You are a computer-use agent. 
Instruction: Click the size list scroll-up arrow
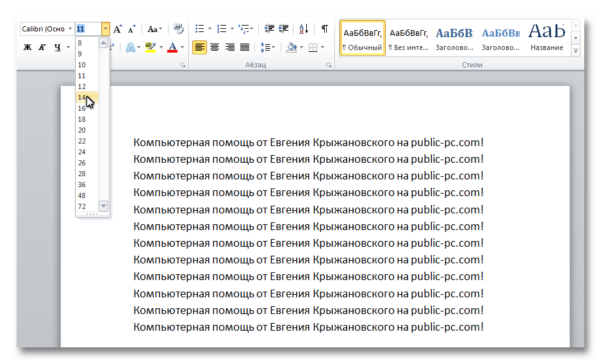point(104,43)
